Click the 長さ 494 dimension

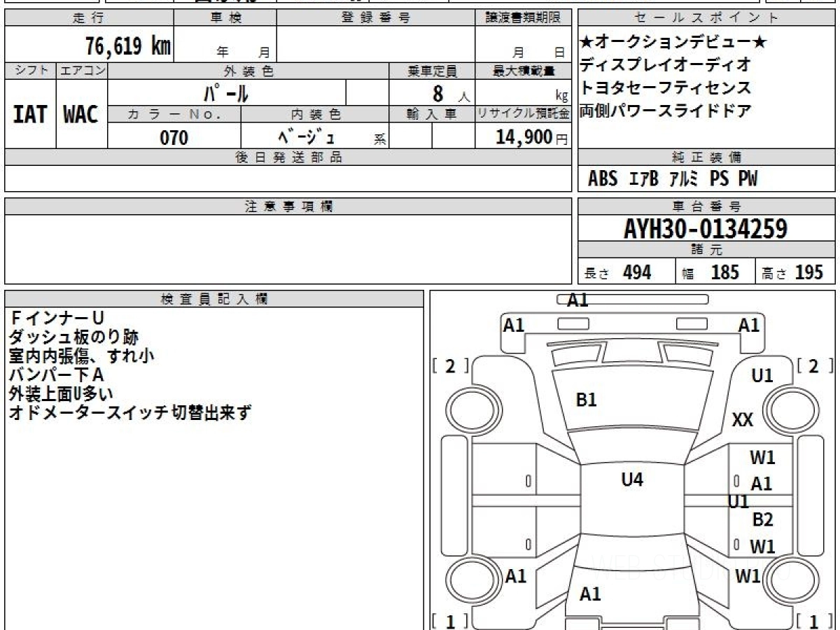[x=617, y=272]
